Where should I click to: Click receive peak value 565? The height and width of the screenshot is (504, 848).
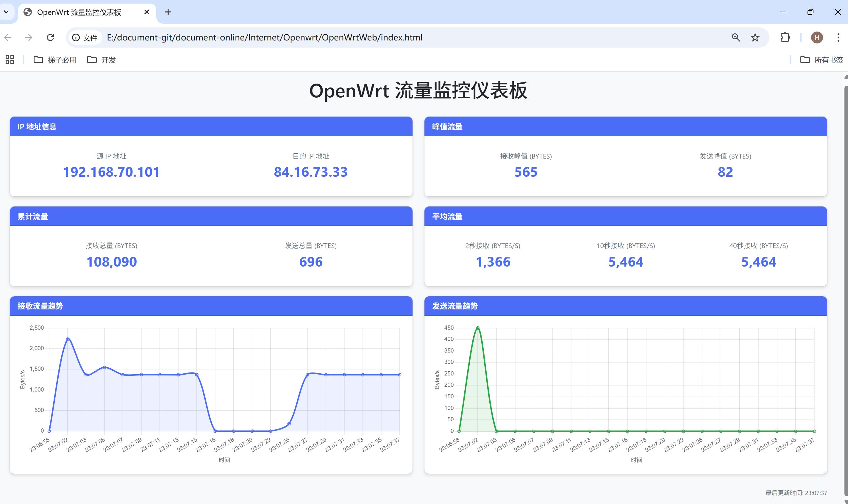tap(526, 172)
